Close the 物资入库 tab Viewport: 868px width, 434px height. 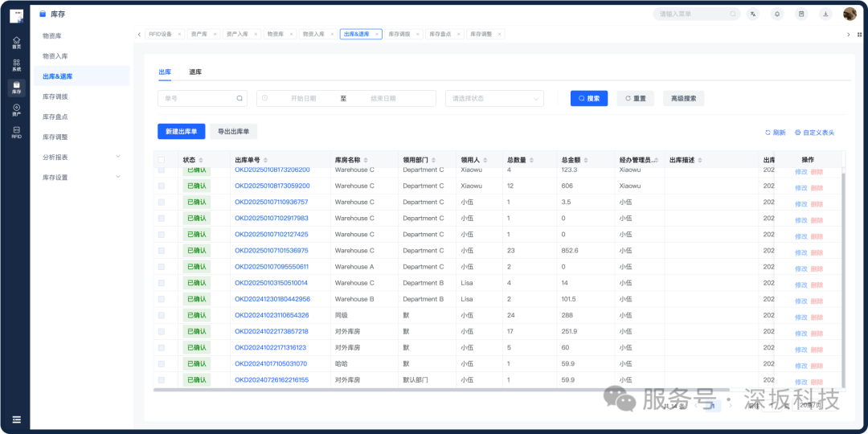point(332,35)
